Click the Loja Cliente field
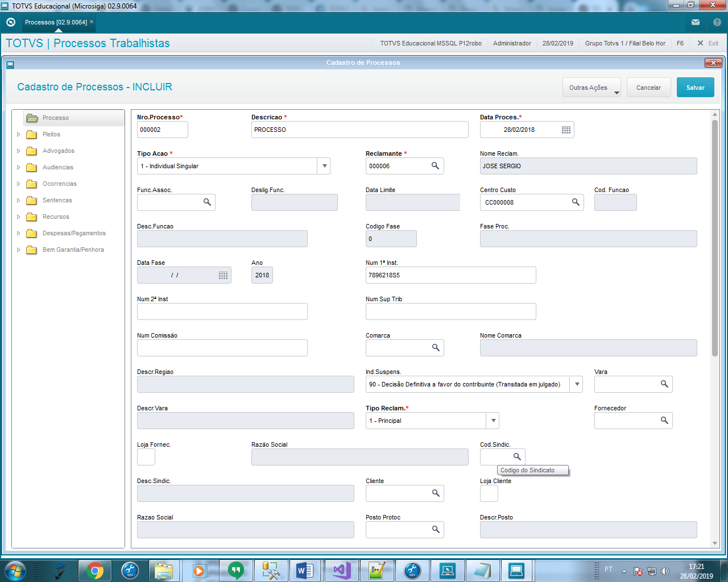Viewport: 728px width, 582px height. [x=489, y=493]
